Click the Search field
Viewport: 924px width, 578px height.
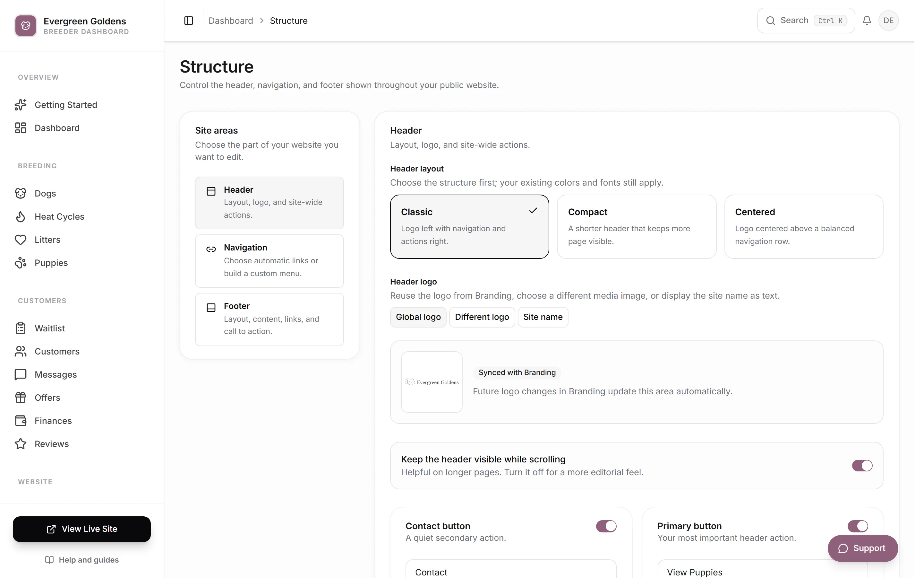(806, 21)
